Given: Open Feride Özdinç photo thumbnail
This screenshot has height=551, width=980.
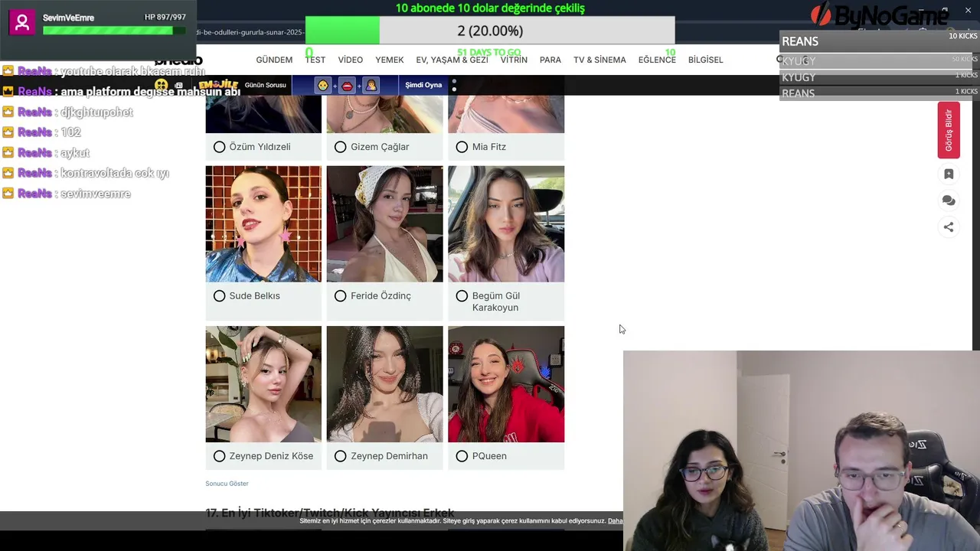Looking at the screenshot, I should point(384,224).
